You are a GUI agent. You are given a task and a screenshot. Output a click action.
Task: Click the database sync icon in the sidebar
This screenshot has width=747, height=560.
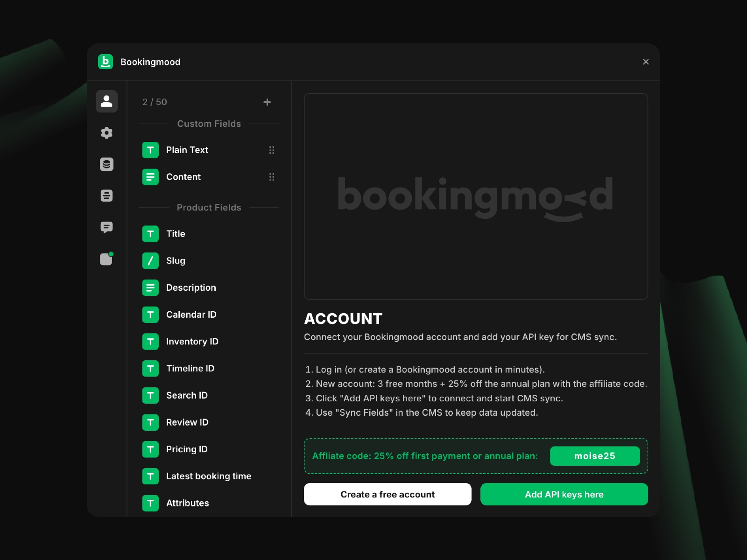coord(106,164)
